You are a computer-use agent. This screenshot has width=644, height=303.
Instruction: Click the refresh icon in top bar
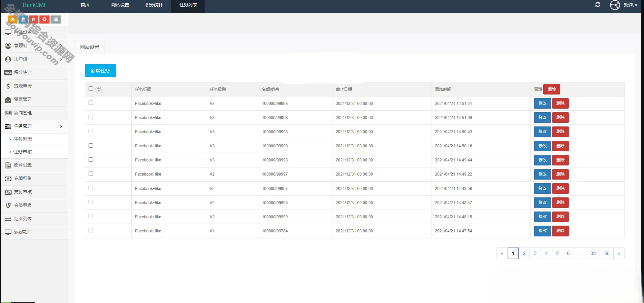pyautogui.click(x=598, y=5)
